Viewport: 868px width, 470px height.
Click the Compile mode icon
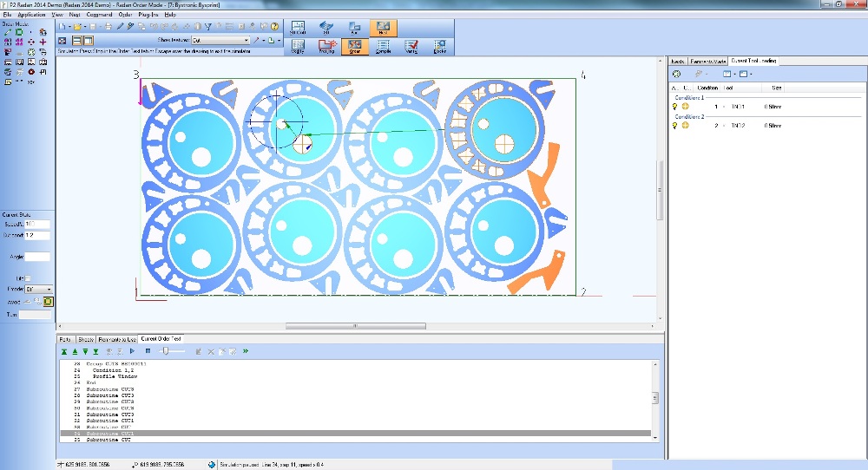(x=383, y=47)
